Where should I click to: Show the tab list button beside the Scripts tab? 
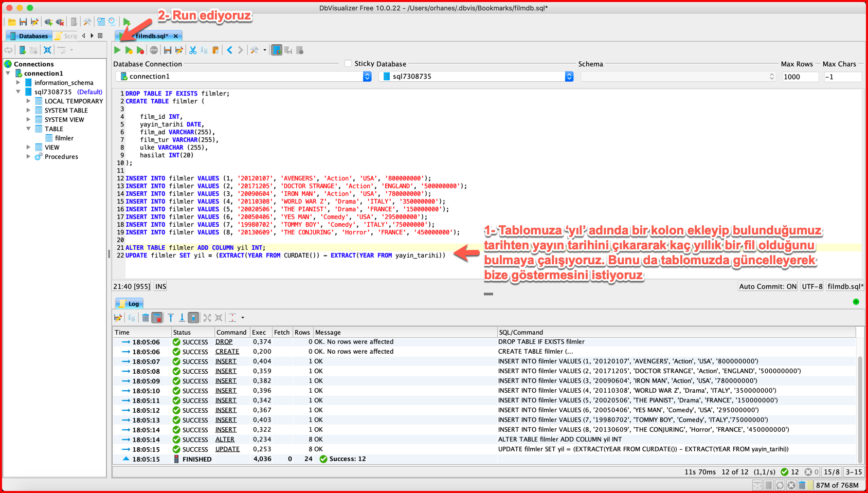pyautogui.click(x=100, y=36)
